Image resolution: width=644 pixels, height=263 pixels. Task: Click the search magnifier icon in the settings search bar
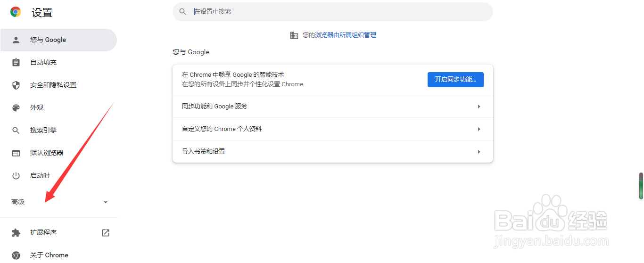coord(183,12)
